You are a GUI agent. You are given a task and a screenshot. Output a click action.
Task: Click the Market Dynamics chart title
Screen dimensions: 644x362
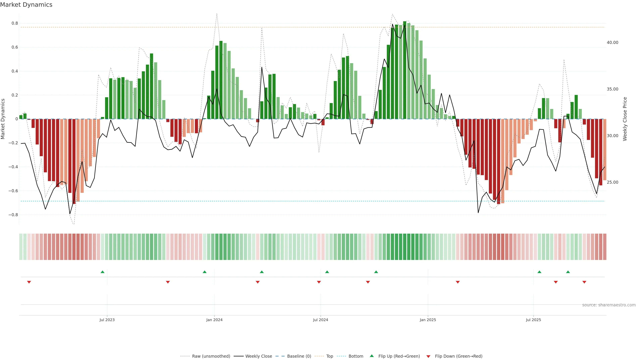26,5
